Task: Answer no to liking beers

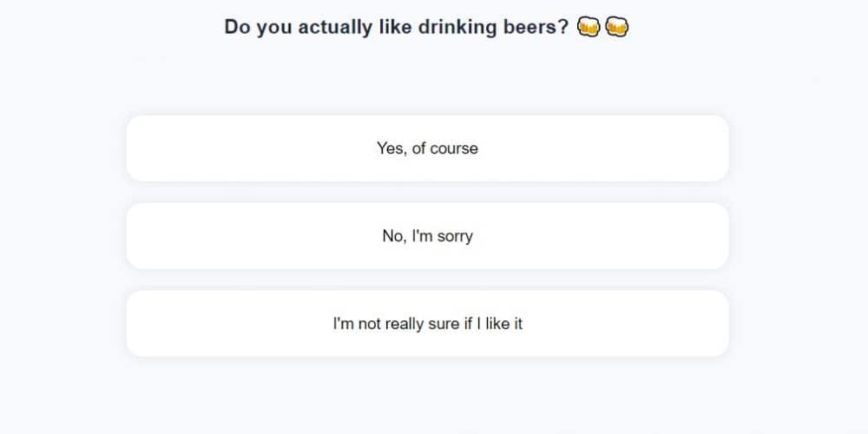Action: coord(427,236)
